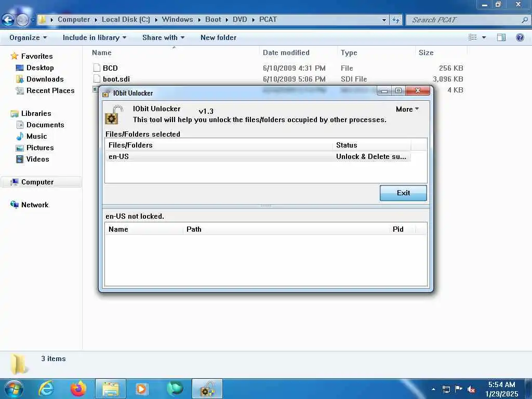Screen dimensions: 532x399
Task: Select the BCD file
Action: pyautogui.click(x=110, y=68)
